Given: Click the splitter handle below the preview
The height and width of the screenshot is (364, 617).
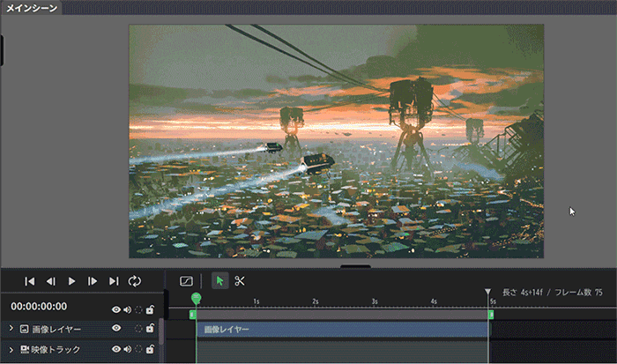Looking at the screenshot, I should coord(355,266).
